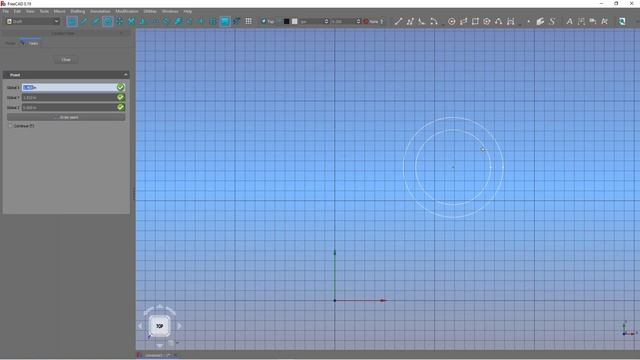Image resolution: width=640 pixels, height=360 pixels.
Task: Open the Help menu
Action: point(187,11)
